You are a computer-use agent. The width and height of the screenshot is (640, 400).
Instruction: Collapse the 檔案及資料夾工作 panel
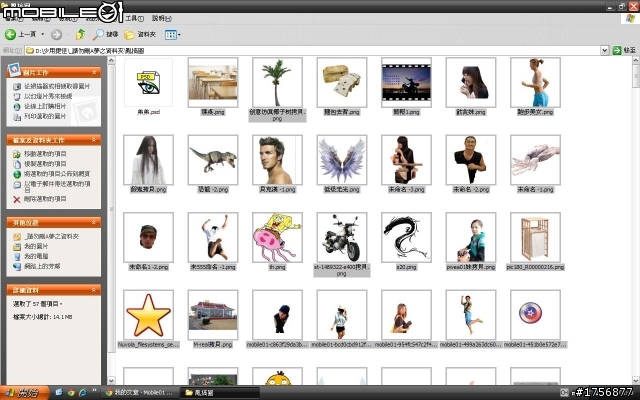94,140
